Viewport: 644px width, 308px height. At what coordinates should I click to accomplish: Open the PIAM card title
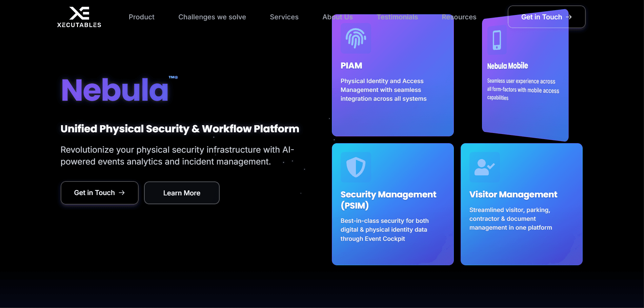click(351, 66)
